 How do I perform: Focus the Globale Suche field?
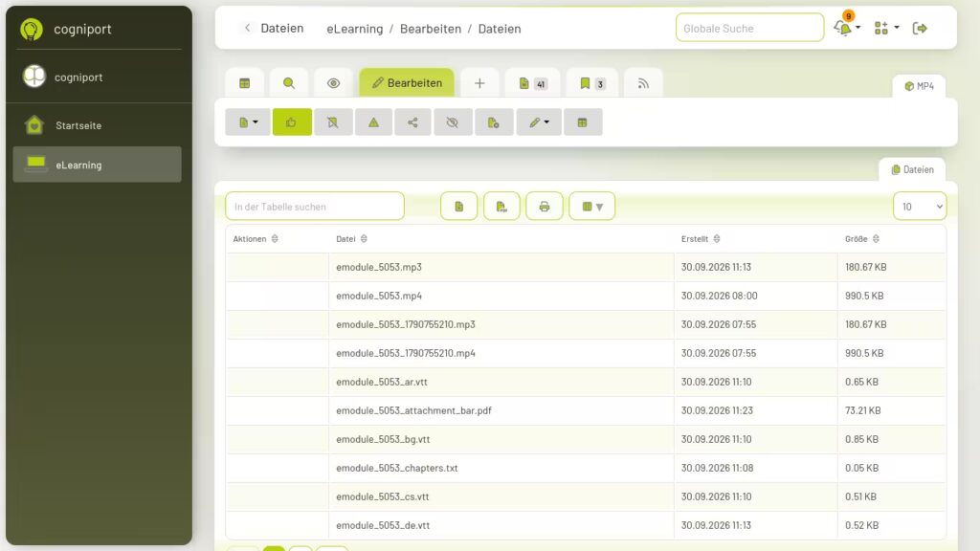[749, 28]
